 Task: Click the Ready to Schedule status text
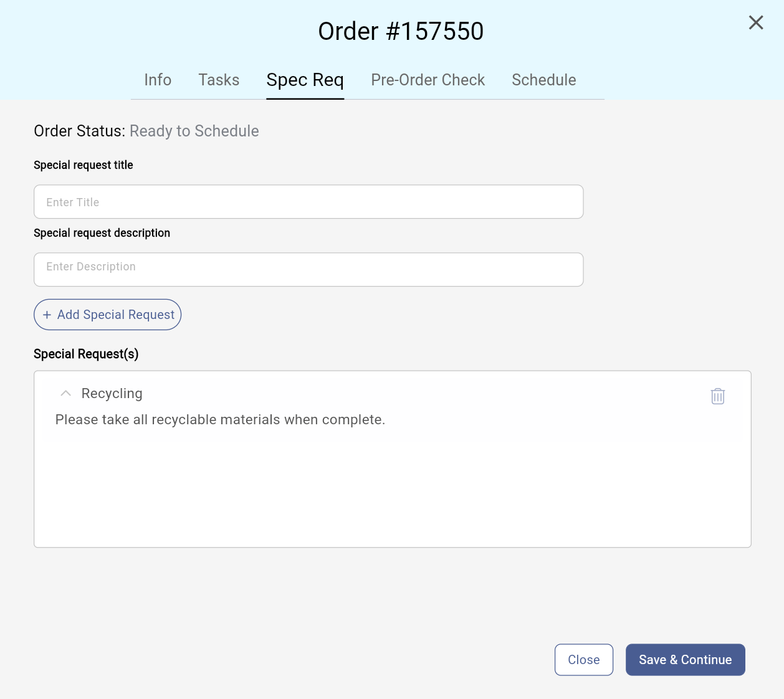(194, 131)
